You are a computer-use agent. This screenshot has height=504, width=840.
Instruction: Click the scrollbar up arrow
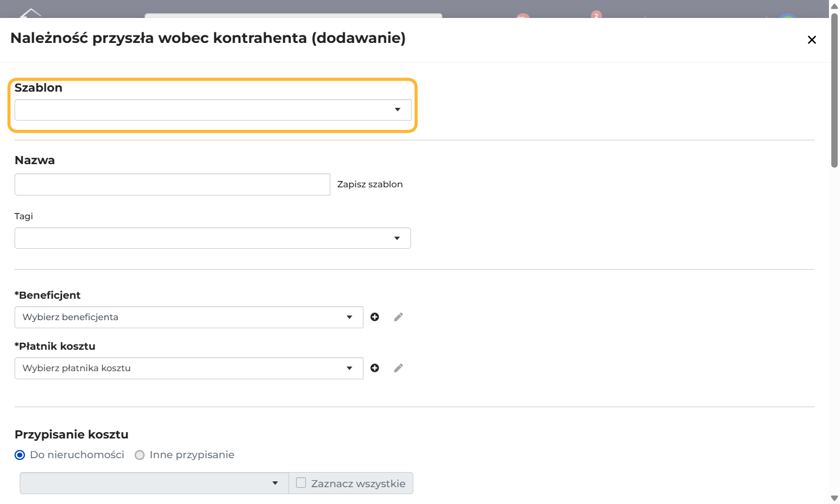834,6
